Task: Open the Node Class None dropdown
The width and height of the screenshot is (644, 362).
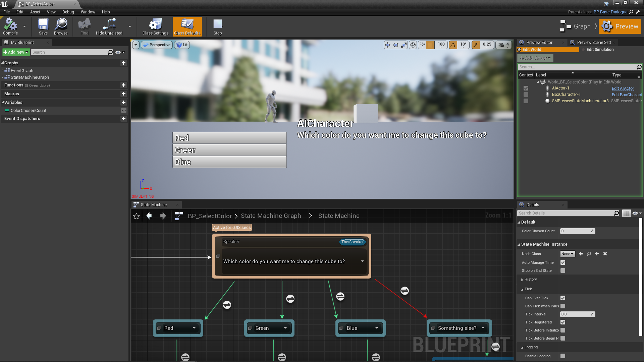Action: tap(568, 254)
